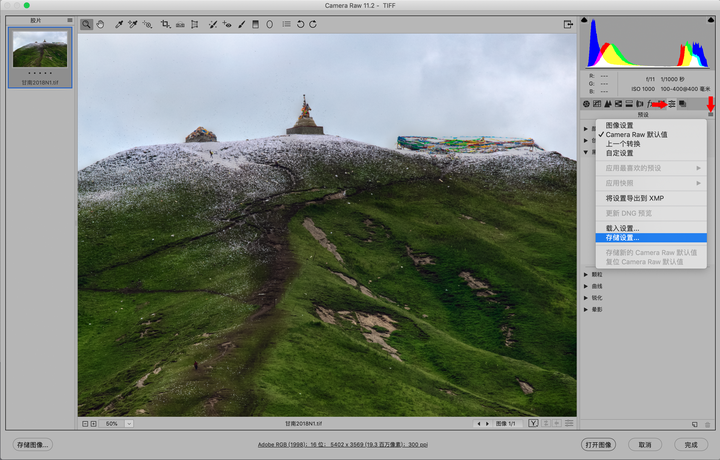Open the preview preferences sliders icon
The height and width of the screenshot is (460, 720).
(569, 423)
